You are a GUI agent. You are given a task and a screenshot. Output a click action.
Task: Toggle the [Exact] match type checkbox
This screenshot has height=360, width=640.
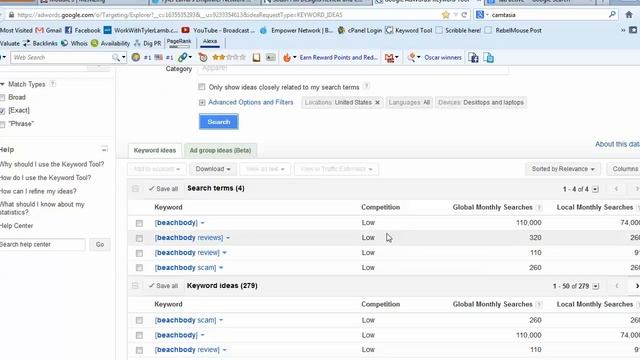pyautogui.click(x=2, y=111)
